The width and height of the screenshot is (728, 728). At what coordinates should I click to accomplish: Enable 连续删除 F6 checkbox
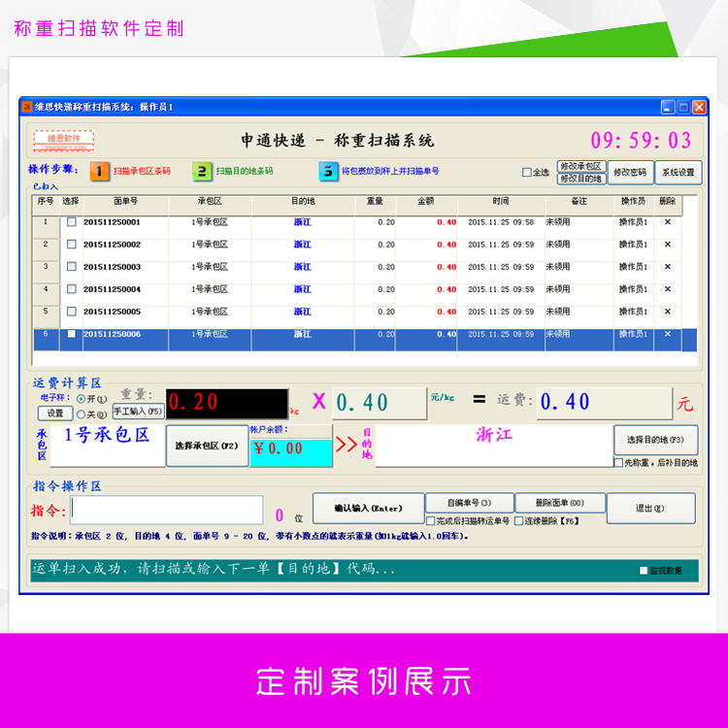pos(518,521)
